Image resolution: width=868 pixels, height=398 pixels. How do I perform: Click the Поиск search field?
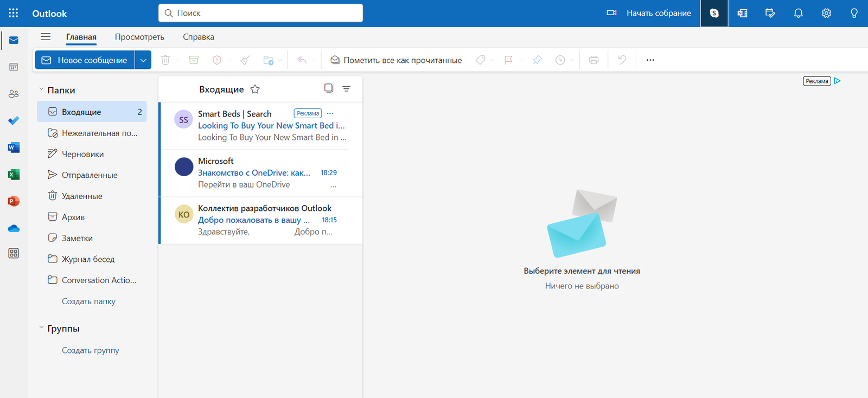click(x=260, y=13)
